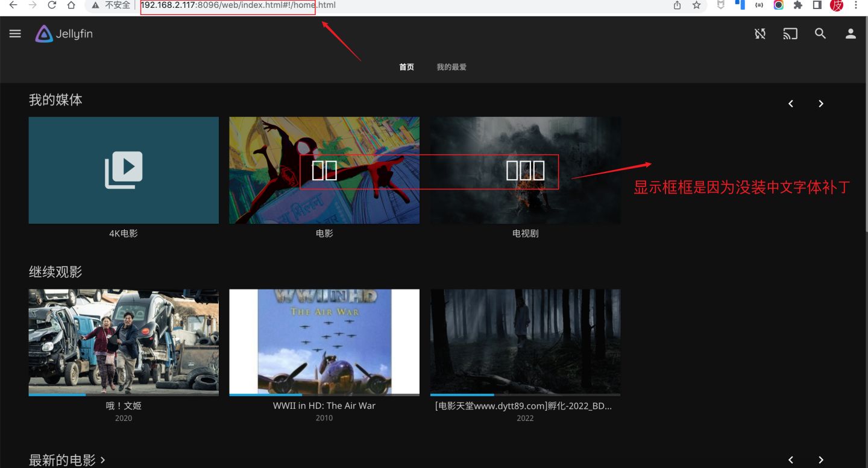Click the year 2020 under 哦！文姬
Viewport: 868px width, 468px height.
tap(124, 418)
